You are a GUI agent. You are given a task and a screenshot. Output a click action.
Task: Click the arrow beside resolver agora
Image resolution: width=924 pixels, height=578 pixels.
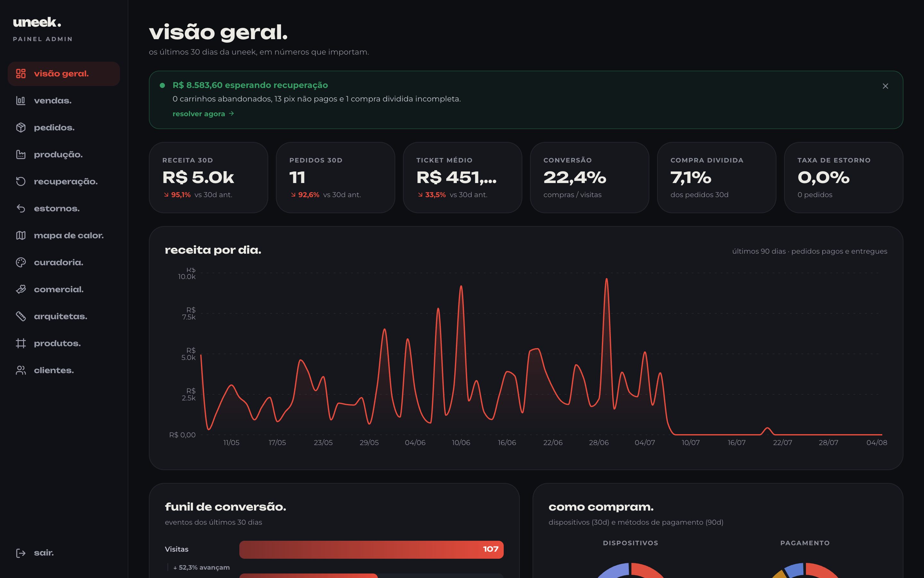(231, 114)
